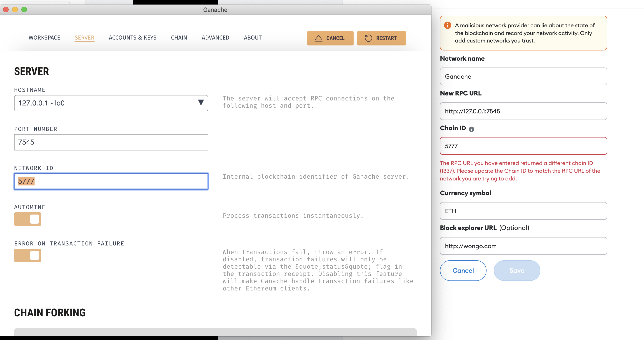The image size is (644, 340).
Task: Switch to the Chain tab
Action: coord(179,38)
